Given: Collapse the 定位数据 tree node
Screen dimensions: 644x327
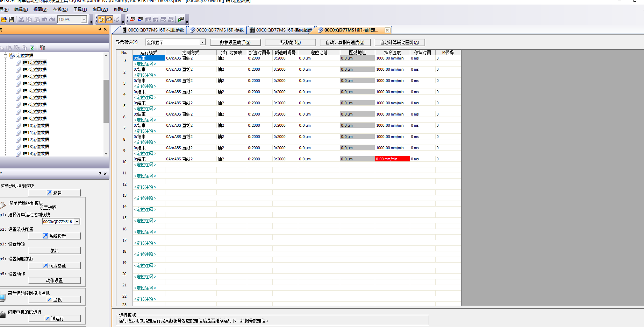Looking at the screenshot, I should [x=6, y=56].
